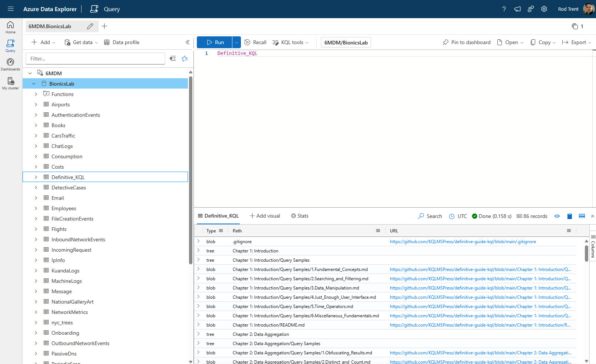
Task: Pin to dashboard
Action: click(x=466, y=42)
